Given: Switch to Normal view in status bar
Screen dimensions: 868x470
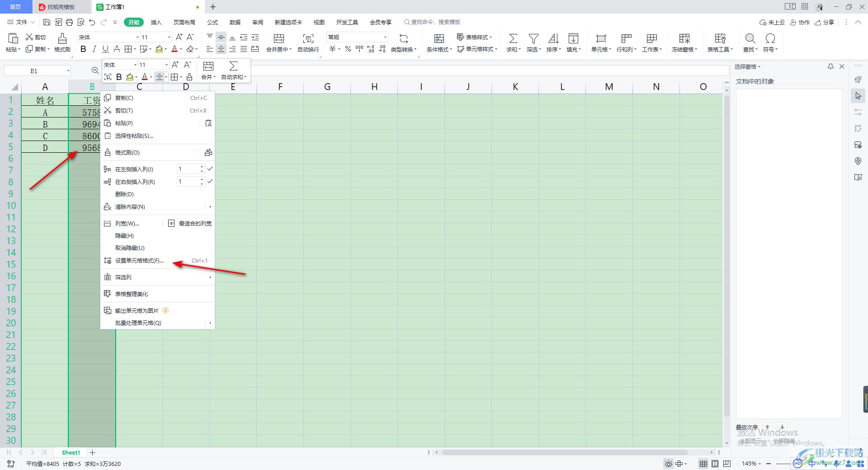Looking at the screenshot, I should click(703, 464).
